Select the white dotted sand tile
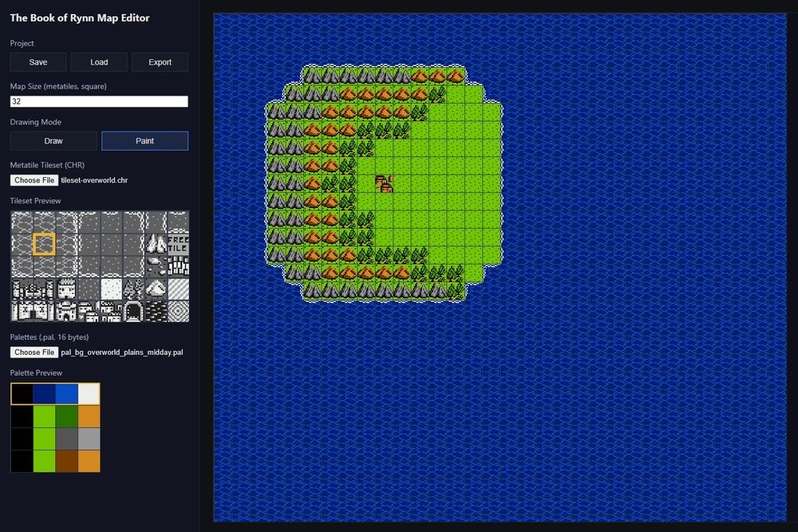This screenshot has width=798, height=532. (x=112, y=289)
